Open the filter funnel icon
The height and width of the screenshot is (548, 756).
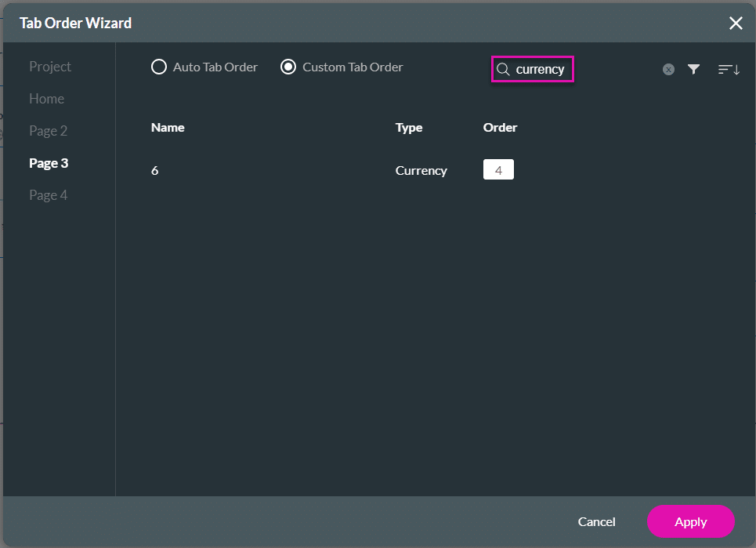point(693,69)
